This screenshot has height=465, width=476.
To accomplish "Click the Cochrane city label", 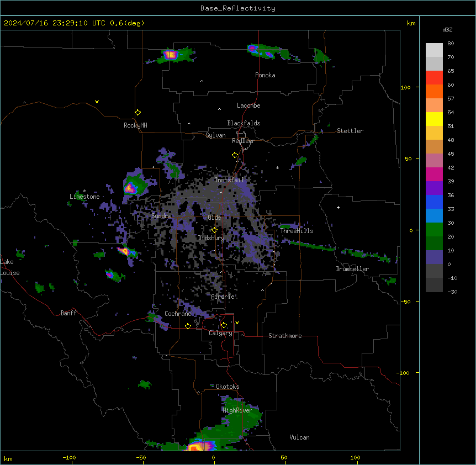I will [178, 314].
